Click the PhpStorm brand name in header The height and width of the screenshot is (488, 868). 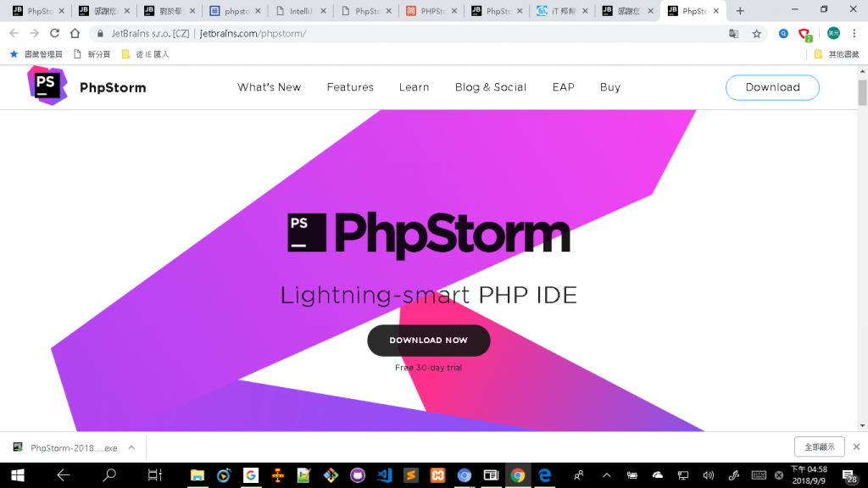coord(113,87)
